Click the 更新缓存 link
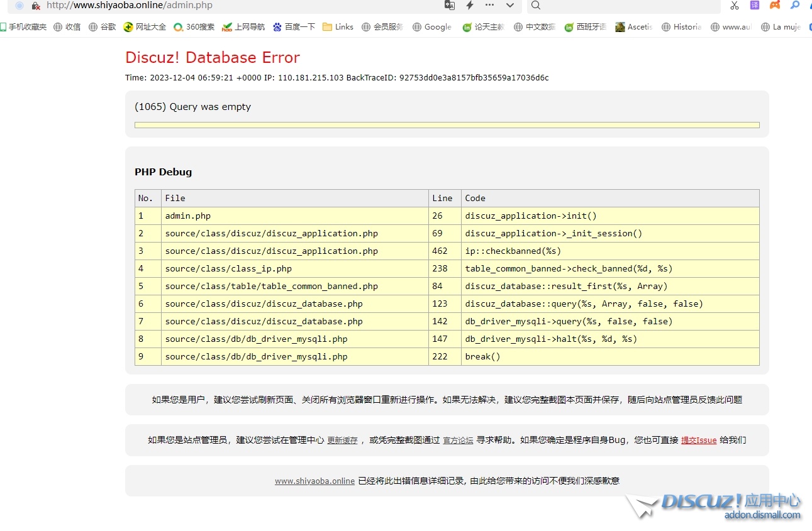812x531 pixels. coord(342,441)
